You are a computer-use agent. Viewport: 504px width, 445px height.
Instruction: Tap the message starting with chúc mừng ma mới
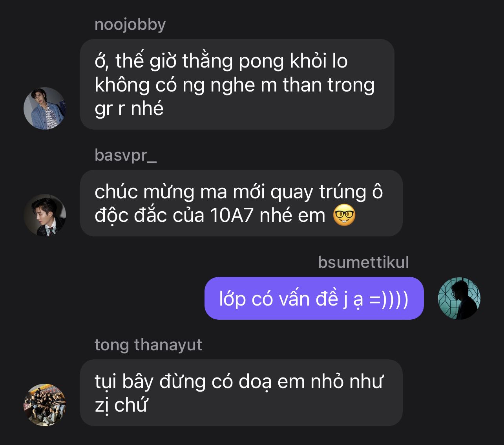(241, 203)
